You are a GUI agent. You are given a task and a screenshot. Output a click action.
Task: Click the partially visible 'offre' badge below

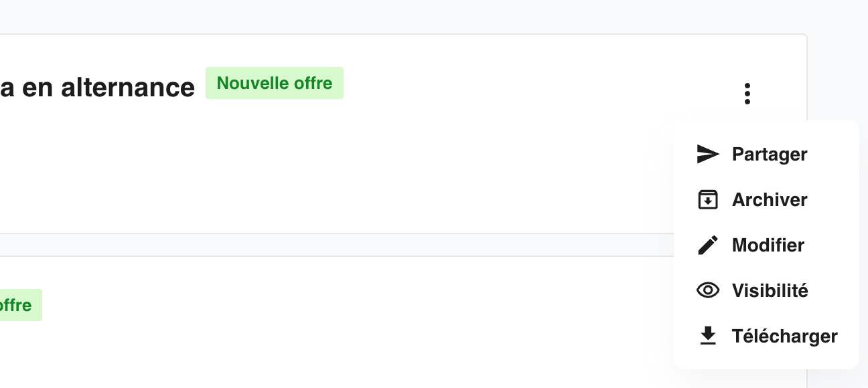[21, 305]
